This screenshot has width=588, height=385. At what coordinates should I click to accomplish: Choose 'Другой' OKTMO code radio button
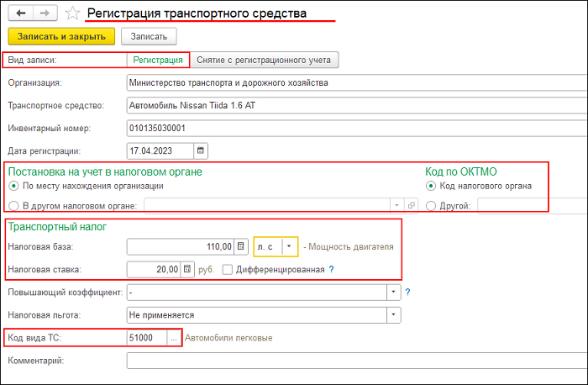point(432,205)
